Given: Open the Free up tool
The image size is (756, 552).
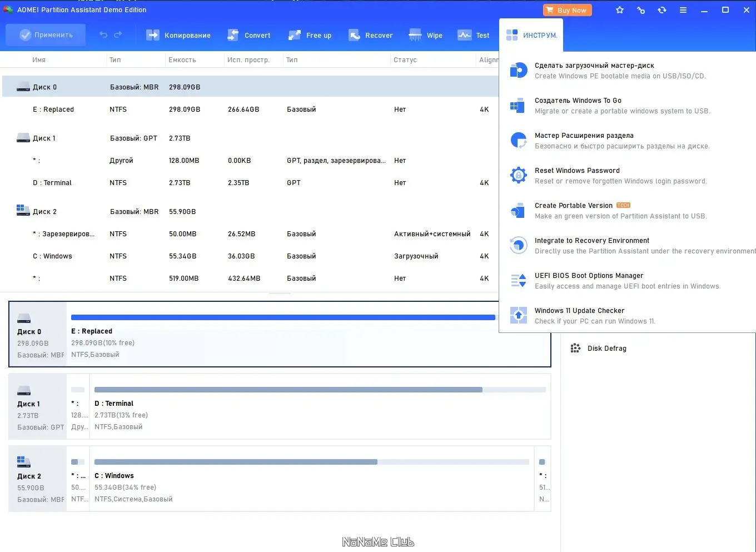Looking at the screenshot, I should (310, 35).
